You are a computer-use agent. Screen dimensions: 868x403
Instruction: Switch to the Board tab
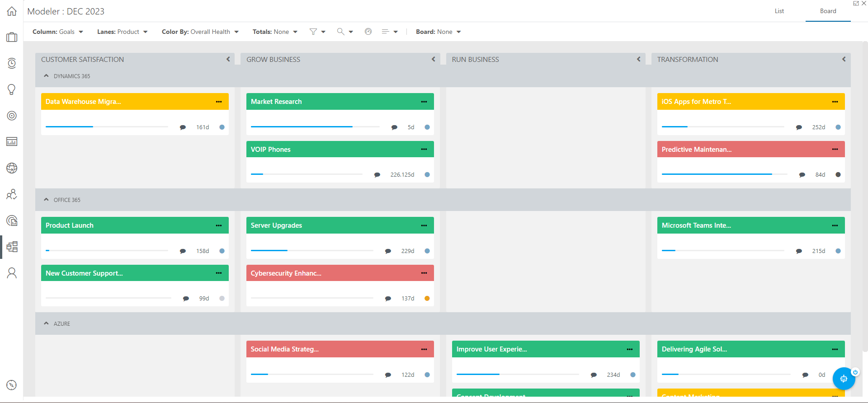click(828, 11)
